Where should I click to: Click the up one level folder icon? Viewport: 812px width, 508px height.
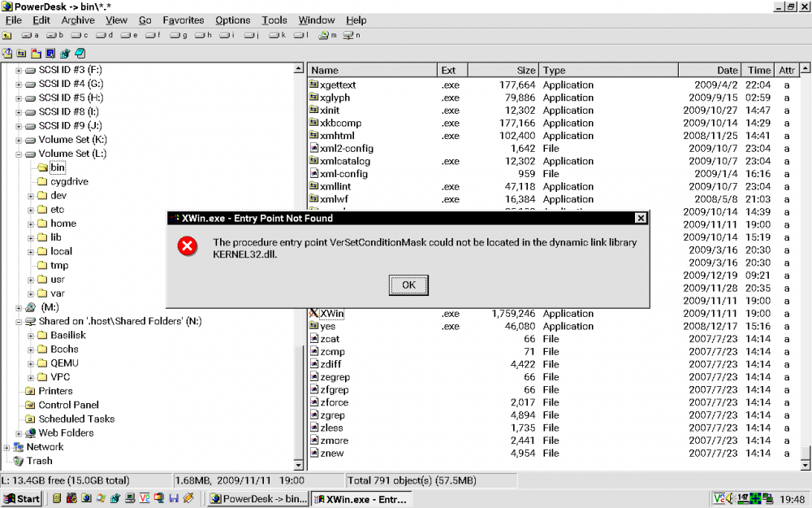[x=7, y=36]
